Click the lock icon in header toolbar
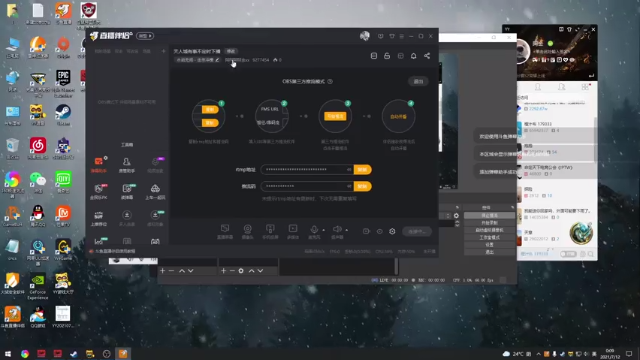This screenshot has height=360, width=640. click(387, 56)
